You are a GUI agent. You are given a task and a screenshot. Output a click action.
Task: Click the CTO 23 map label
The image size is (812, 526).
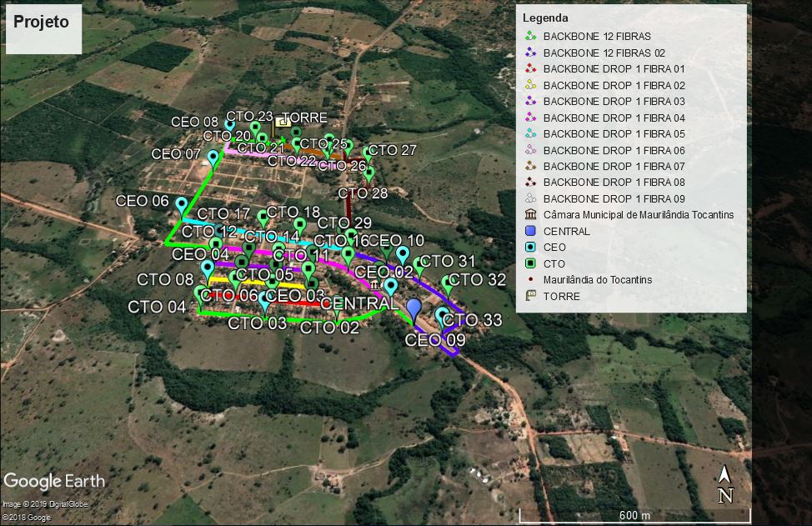coord(249,116)
